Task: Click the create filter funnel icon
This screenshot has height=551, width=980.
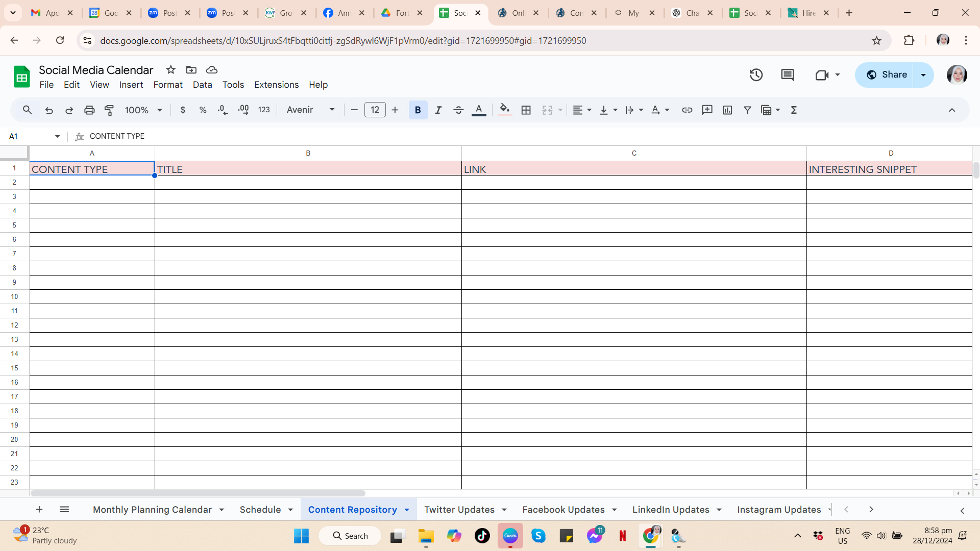Action: tap(747, 110)
